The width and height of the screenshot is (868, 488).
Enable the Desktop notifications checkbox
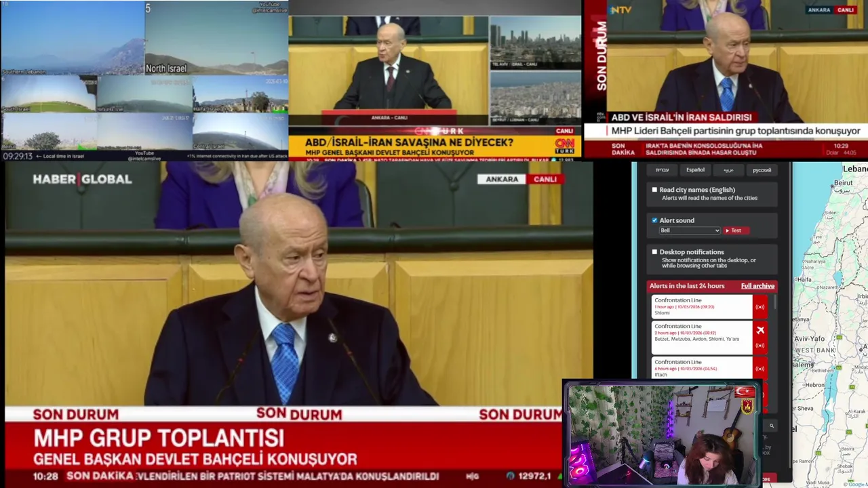point(654,251)
